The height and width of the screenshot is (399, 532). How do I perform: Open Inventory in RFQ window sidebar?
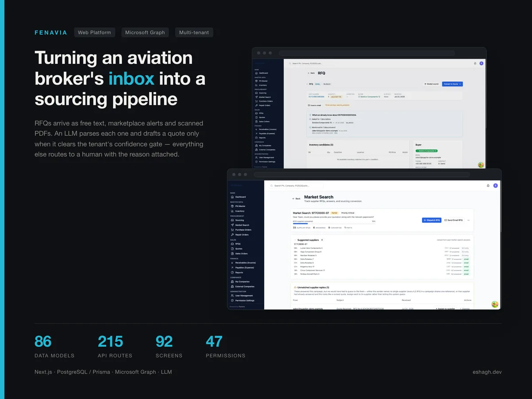(263, 85)
